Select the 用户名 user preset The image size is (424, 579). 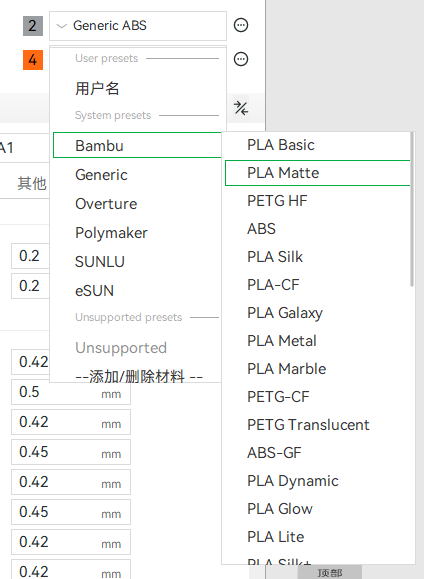pyautogui.click(x=97, y=88)
